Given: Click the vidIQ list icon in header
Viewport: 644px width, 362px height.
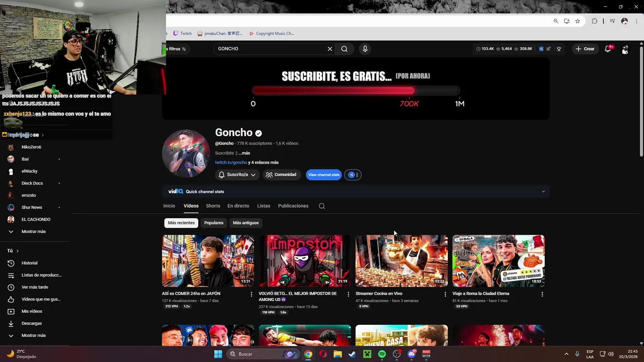Looking at the screenshot, I should point(549,49).
